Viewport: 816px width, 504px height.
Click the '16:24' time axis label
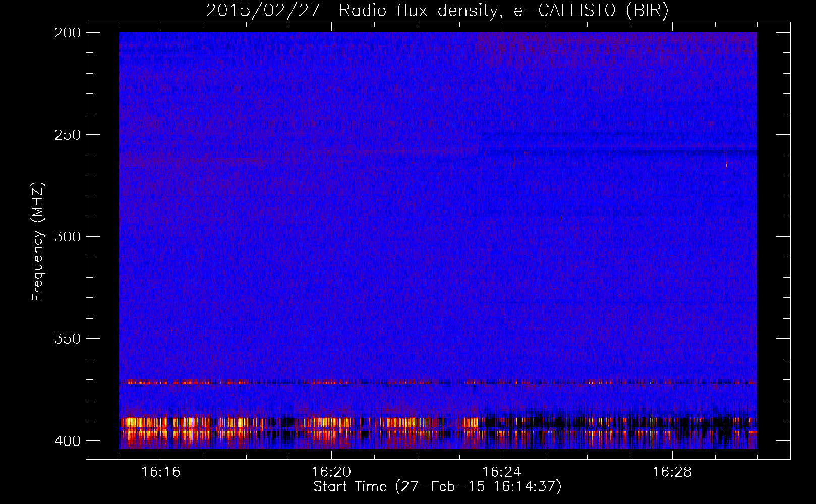pyautogui.click(x=502, y=472)
